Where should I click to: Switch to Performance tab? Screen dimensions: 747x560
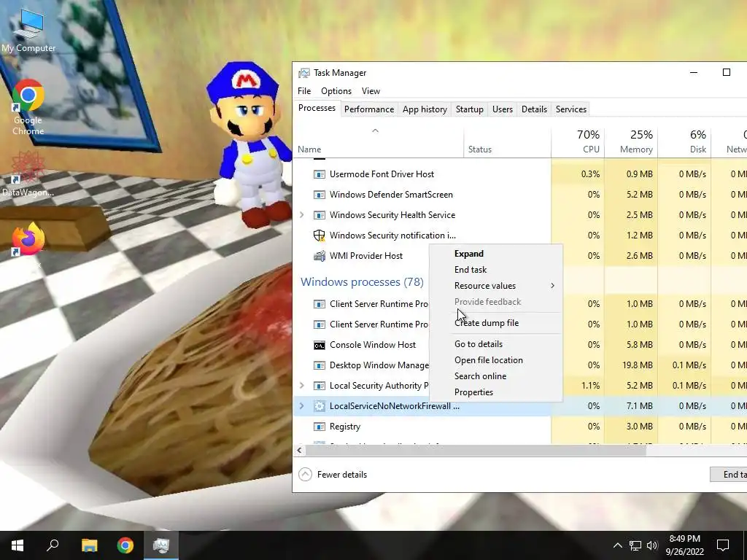coord(369,109)
